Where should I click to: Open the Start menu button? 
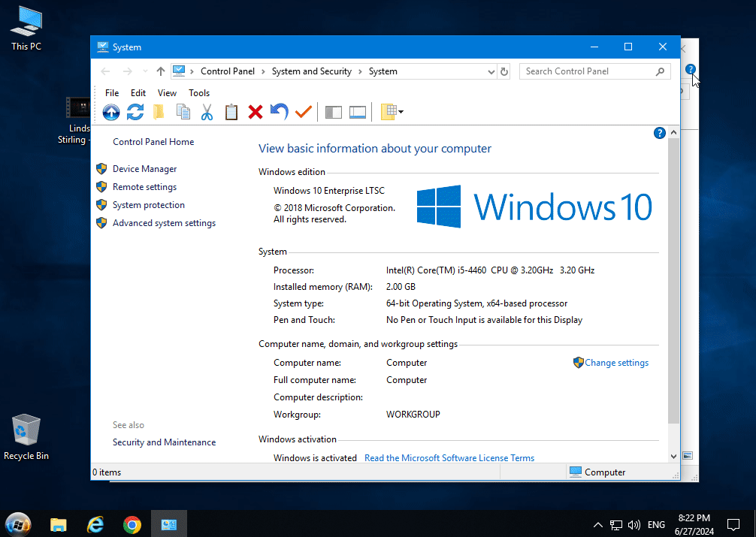pos(18,524)
